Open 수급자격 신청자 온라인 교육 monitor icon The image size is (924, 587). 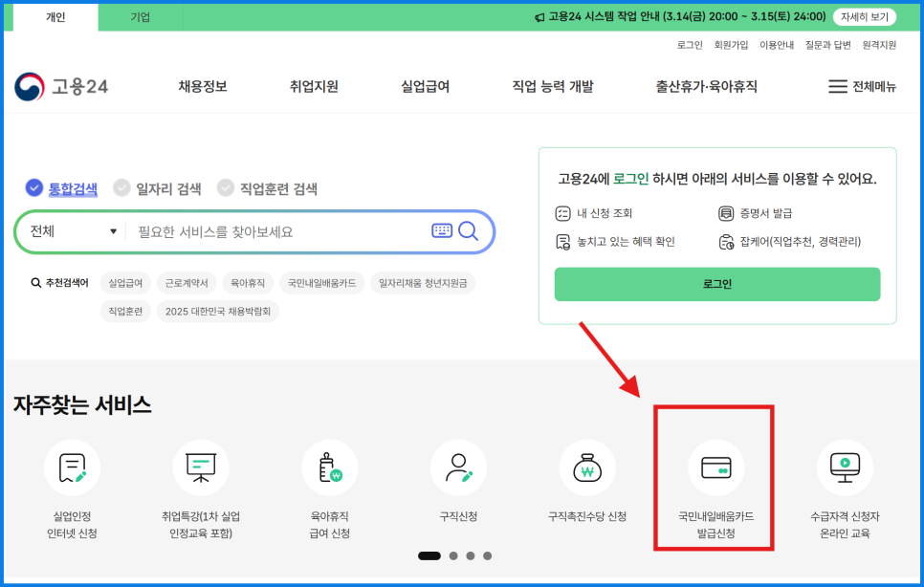click(845, 467)
